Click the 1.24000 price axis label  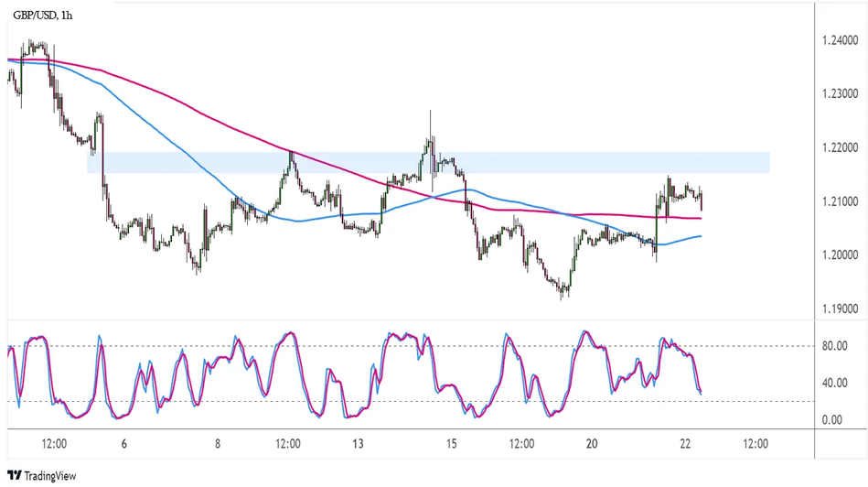coord(841,40)
